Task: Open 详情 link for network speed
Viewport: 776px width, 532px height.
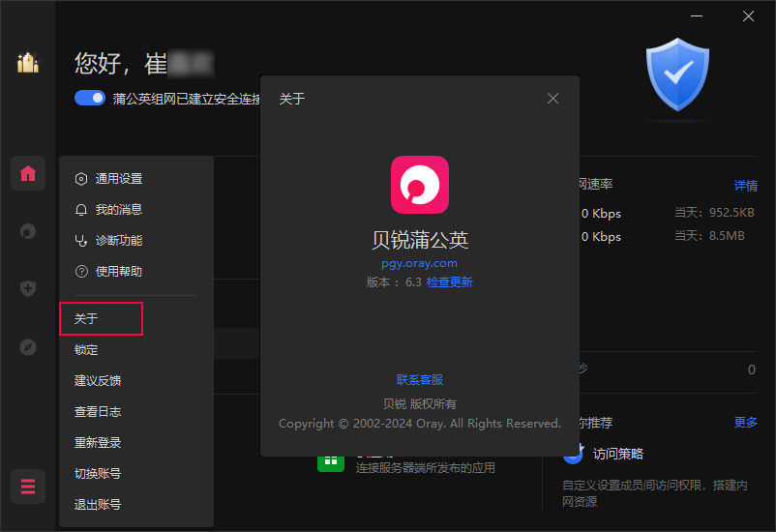Action: [746, 186]
